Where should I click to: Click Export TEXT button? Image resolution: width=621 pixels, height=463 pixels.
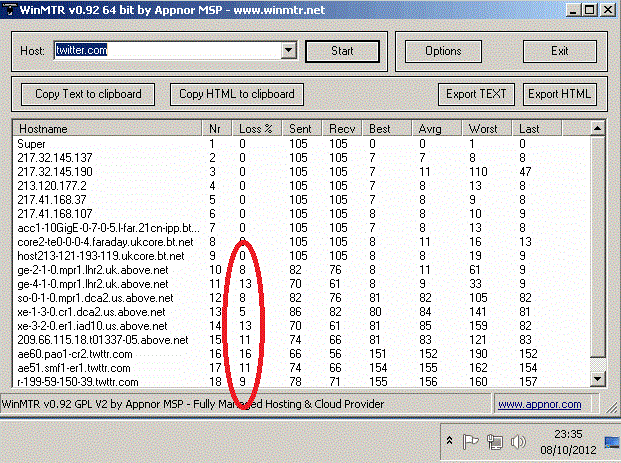click(476, 94)
